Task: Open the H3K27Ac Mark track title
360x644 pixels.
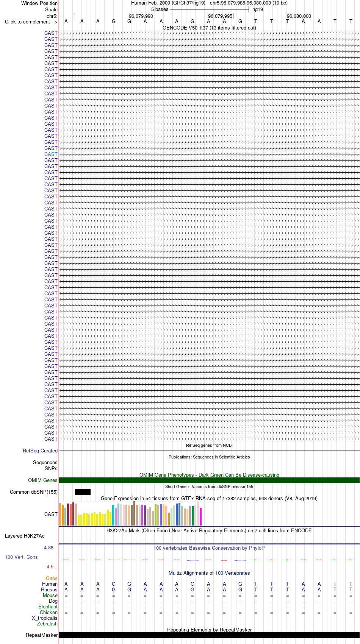Action: click(x=209, y=531)
